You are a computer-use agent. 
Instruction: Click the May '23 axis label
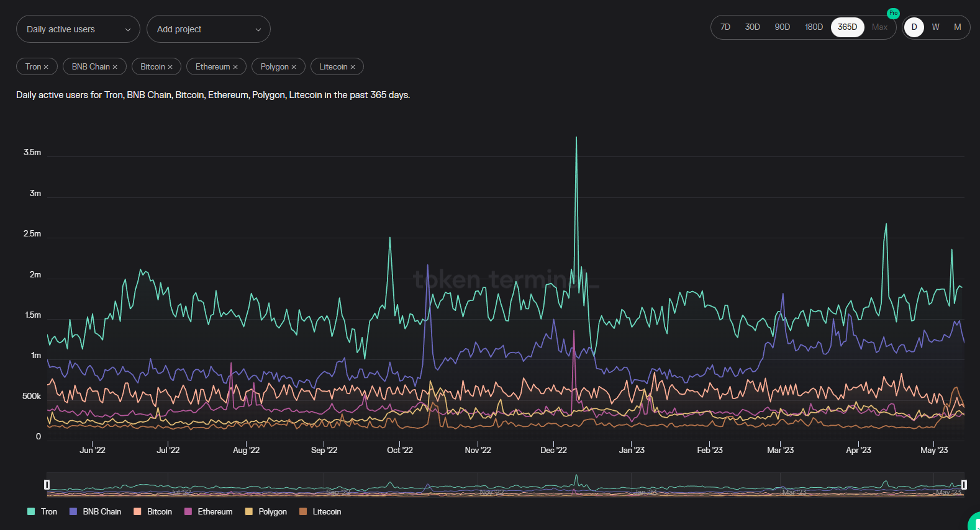point(934,451)
